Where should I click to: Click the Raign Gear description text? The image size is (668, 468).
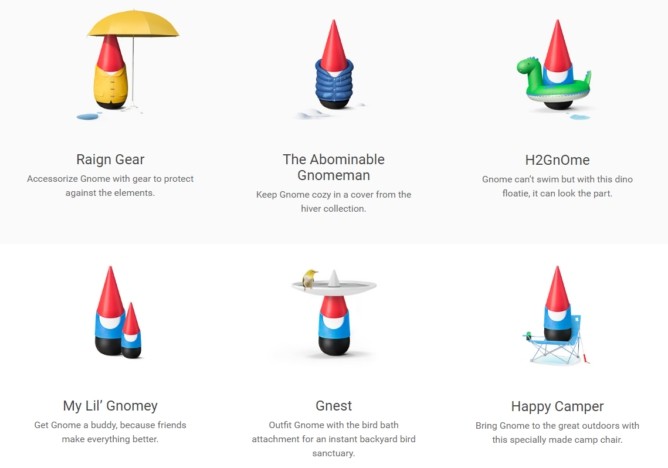pyautogui.click(x=110, y=186)
